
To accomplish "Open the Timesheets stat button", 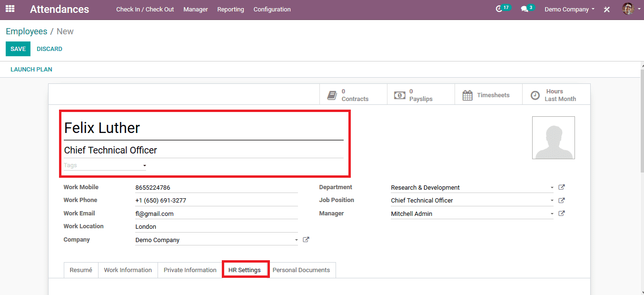I will pos(489,94).
